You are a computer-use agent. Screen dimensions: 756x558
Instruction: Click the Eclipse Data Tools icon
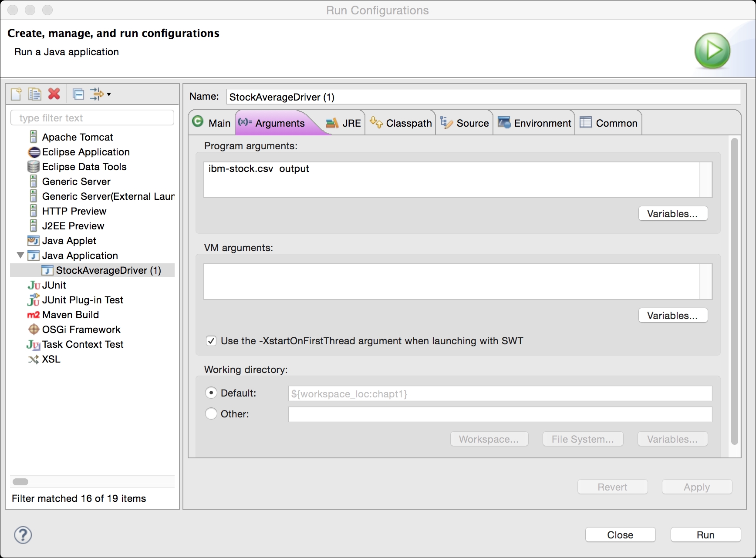pyautogui.click(x=34, y=167)
